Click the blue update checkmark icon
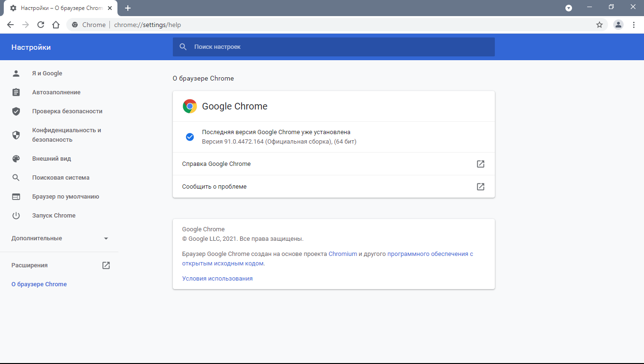The height and width of the screenshot is (364, 644). point(190,137)
